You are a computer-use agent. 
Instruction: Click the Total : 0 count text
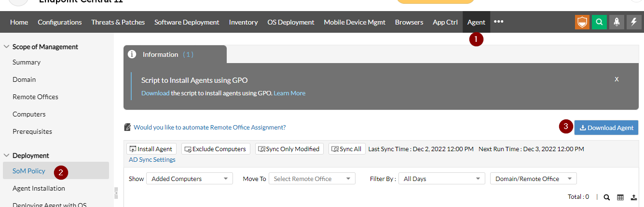[x=578, y=196]
